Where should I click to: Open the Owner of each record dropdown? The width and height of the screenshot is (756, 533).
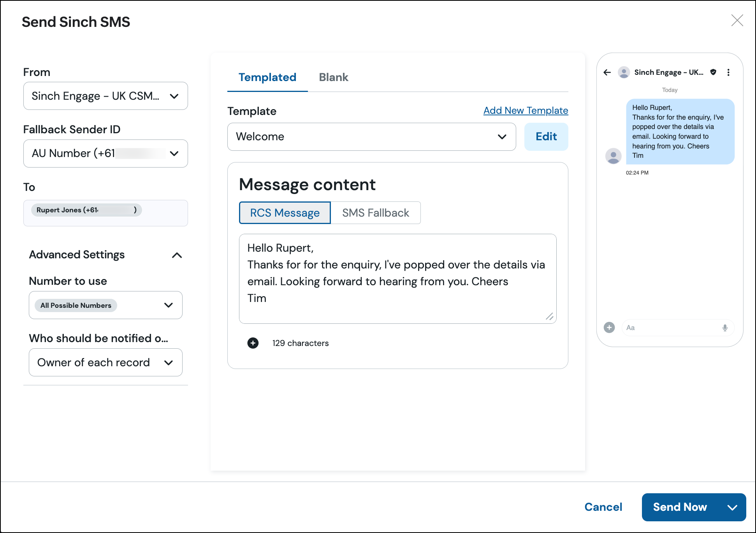[105, 362]
